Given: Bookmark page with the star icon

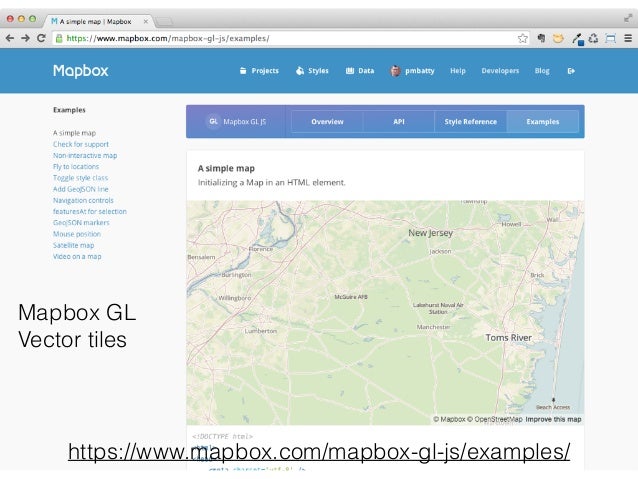Looking at the screenshot, I should pyautogui.click(x=522, y=39).
